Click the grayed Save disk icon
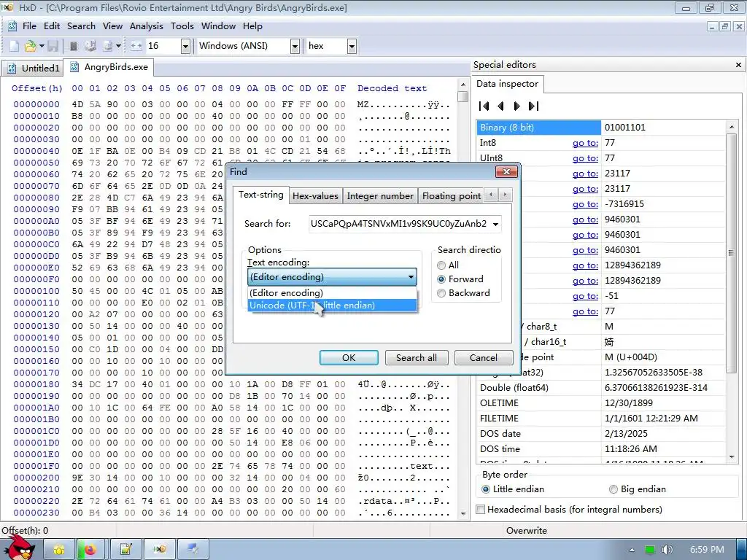The width and height of the screenshot is (747, 560). pos(53,46)
